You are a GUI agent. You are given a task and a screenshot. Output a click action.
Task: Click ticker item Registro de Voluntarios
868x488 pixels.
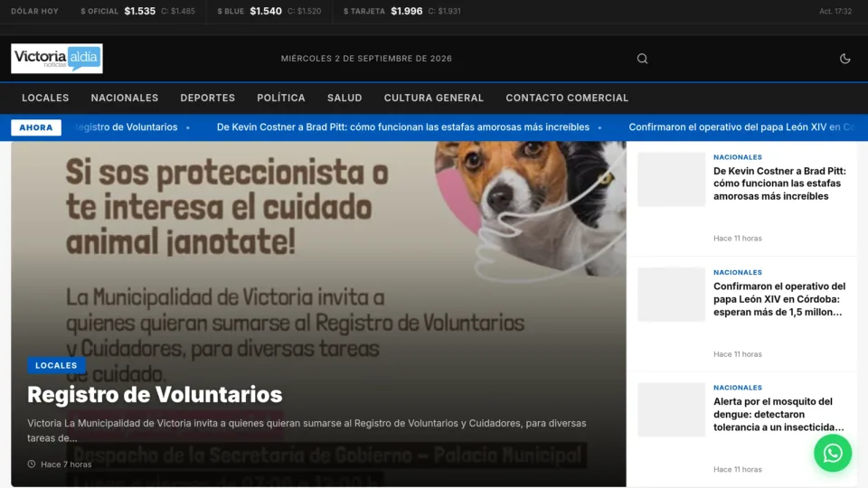click(x=127, y=127)
